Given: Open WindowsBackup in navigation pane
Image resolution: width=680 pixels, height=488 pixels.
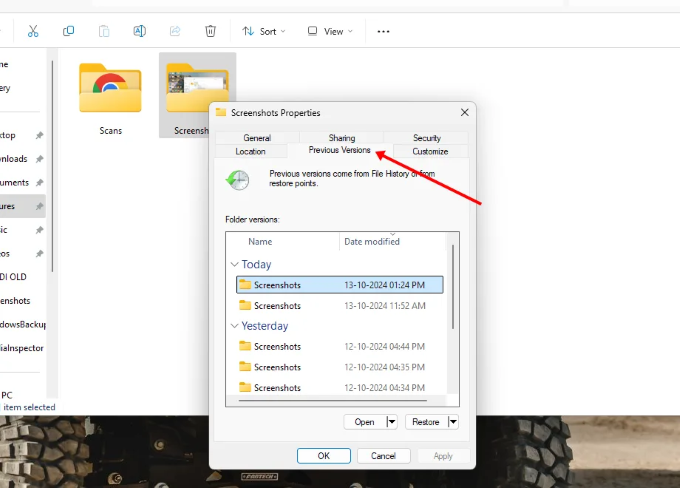Looking at the screenshot, I should pos(23,324).
